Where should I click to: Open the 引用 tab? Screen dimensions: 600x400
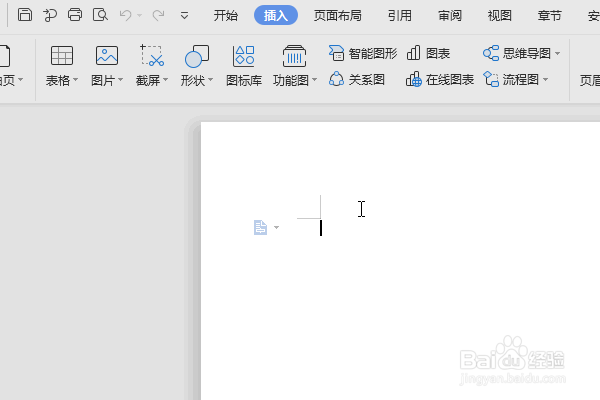(399, 15)
